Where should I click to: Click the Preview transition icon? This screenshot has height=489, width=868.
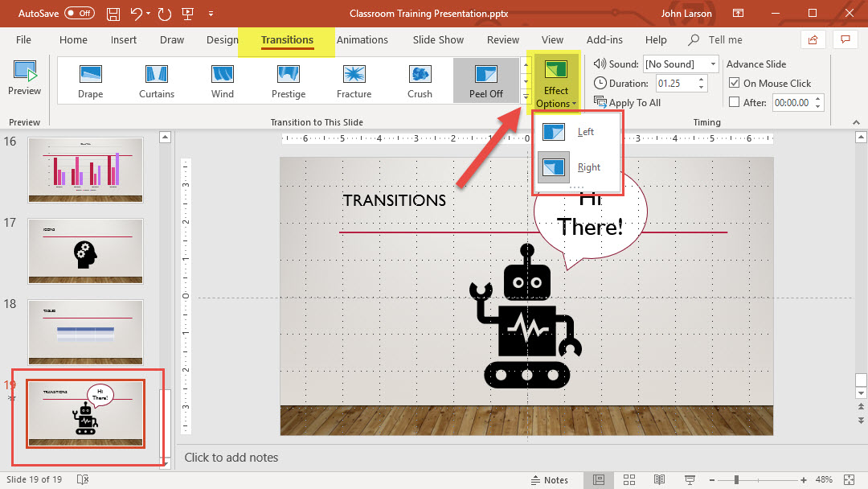click(24, 78)
